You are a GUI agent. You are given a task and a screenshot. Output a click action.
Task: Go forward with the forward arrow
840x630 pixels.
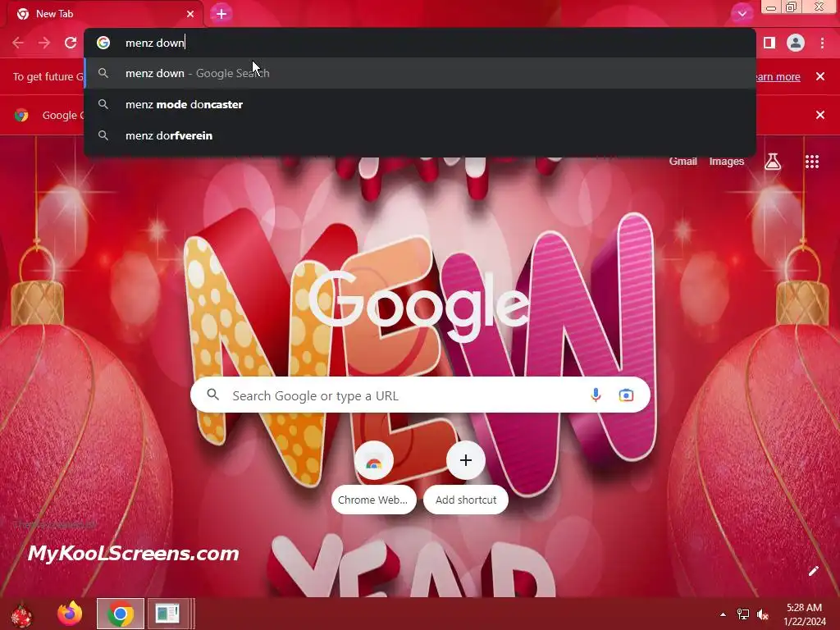(44, 43)
